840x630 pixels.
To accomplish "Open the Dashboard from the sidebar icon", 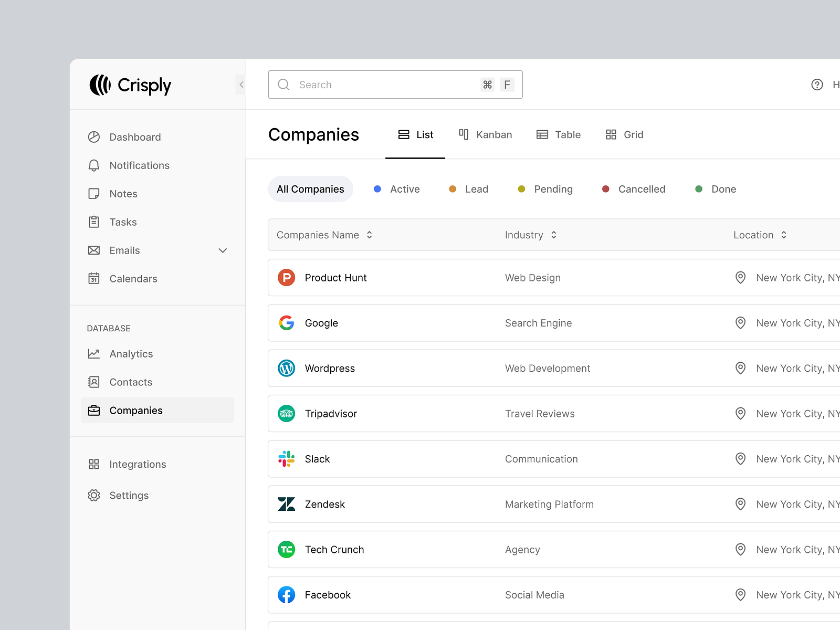I will point(94,137).
